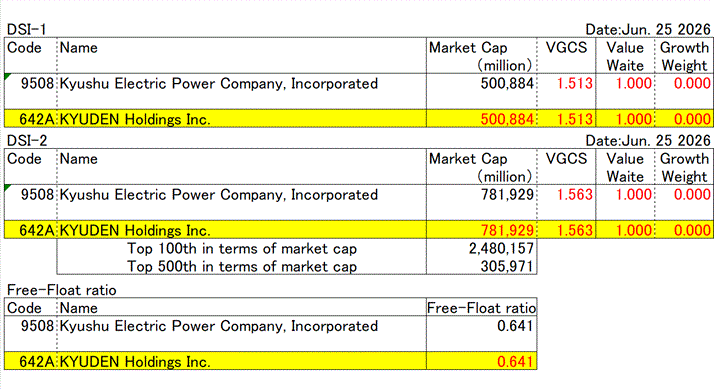Click KYUDEN Holdings Inc. in Free-Float table

(x=135, y=362)
